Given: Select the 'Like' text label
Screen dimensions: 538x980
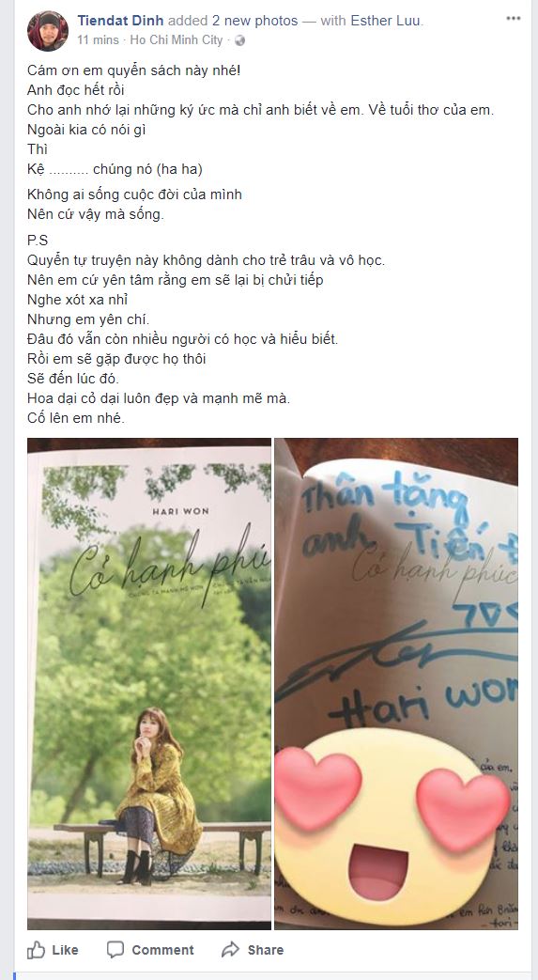Looking at the screenshot, I should (65, 950).
